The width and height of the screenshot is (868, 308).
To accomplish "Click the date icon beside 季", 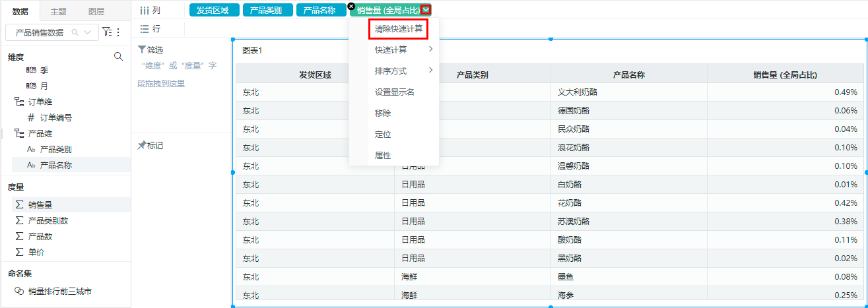I will pos(31,69).
